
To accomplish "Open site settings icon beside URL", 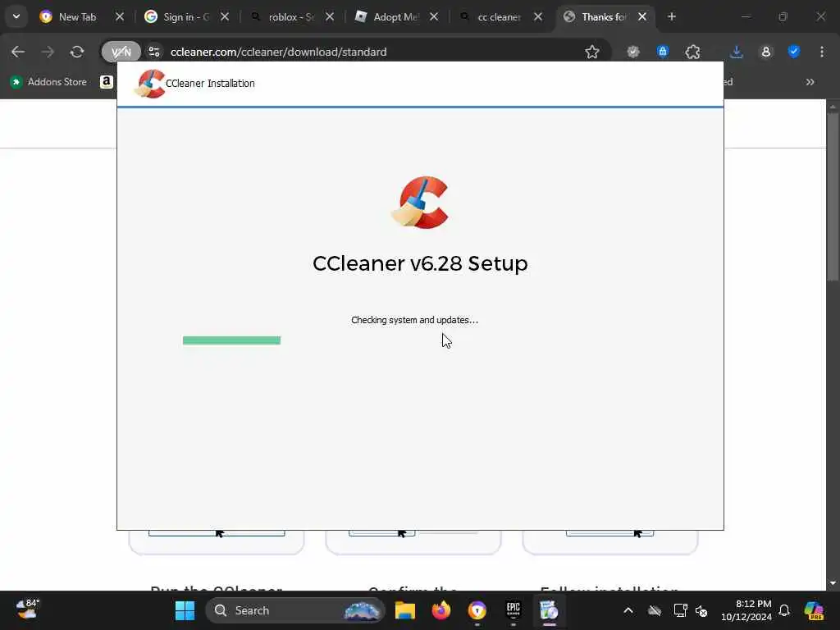I will pos(154,52).
